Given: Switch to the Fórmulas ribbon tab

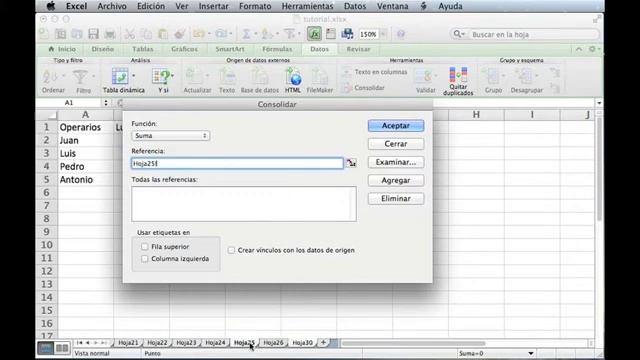Looking at the screenshot, I should pos(277,49).
